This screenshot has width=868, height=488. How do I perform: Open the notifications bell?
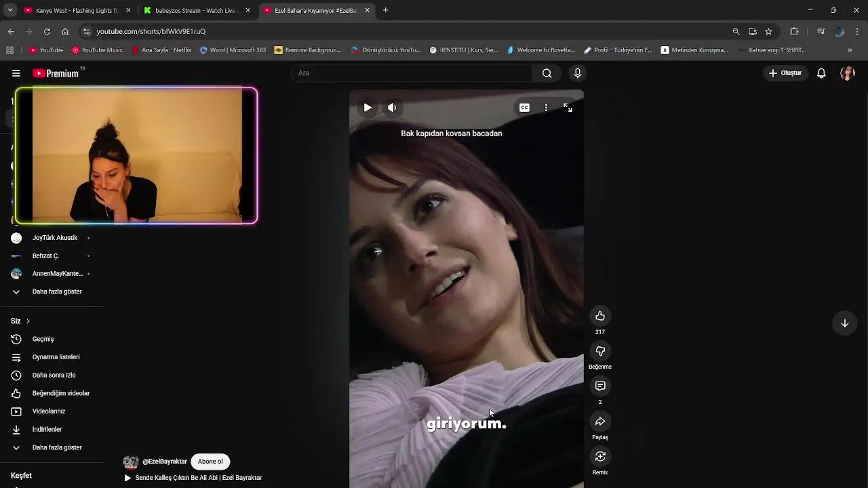pos(821,73)
